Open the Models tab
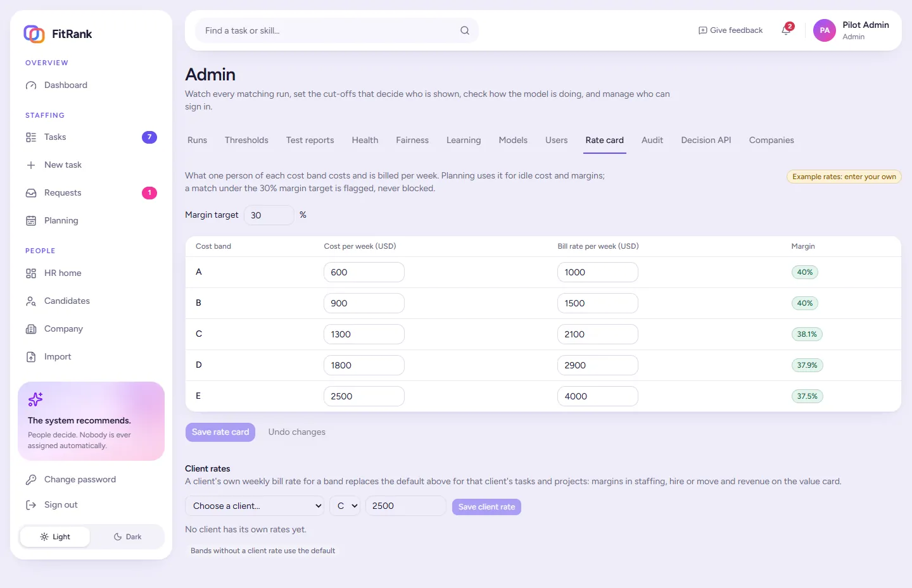This screenshot has height=588, width=912. (513, 141)
